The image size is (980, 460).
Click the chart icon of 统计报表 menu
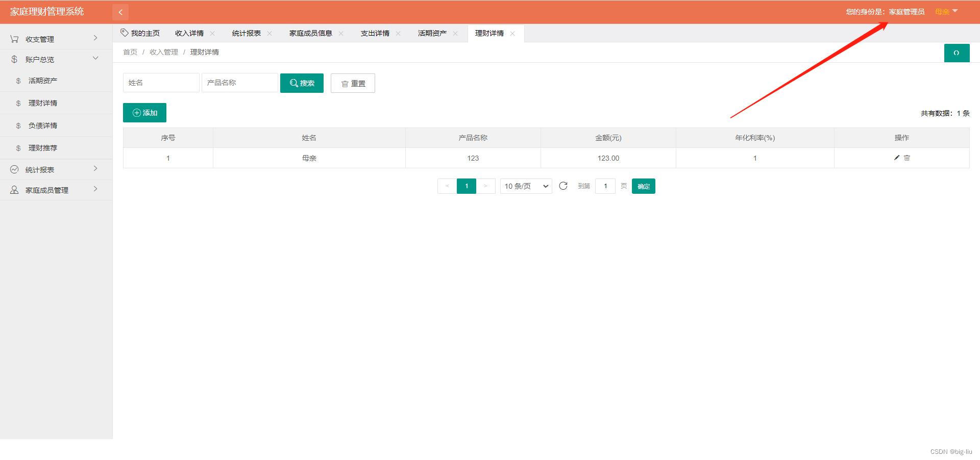(x=14, y=169)
